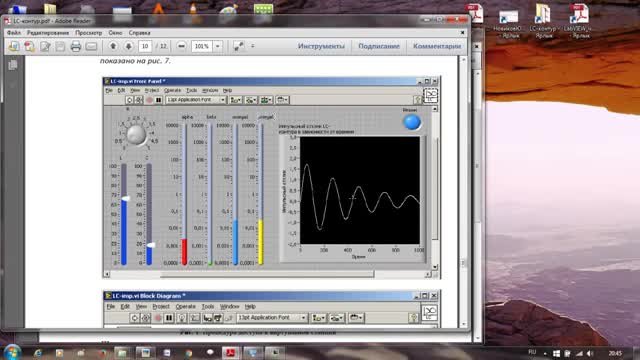Click the email envelope icon in toolbar
640x360 pixels.
pyautogui.click(x=91, y=47)
